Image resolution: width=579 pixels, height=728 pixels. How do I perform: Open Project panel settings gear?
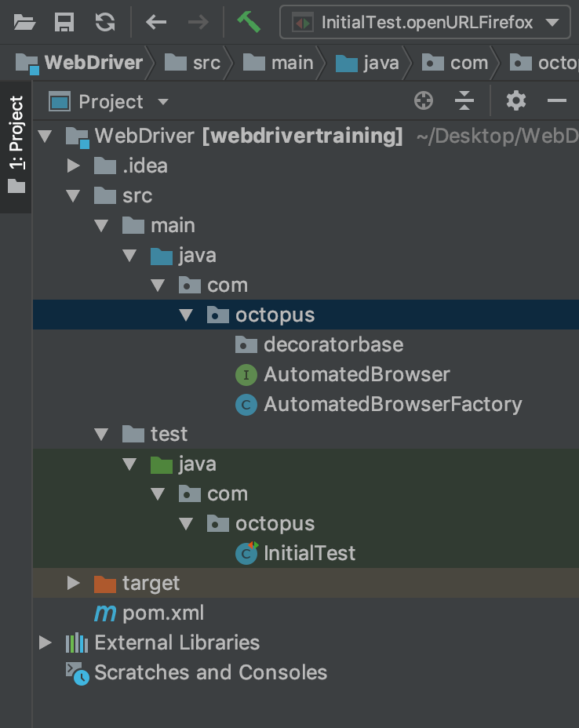tap(515, 101)
